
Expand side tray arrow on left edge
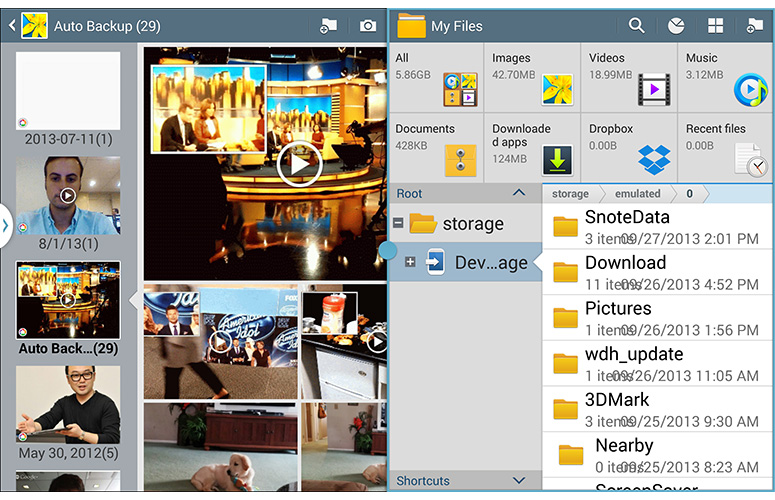(5, 226)
